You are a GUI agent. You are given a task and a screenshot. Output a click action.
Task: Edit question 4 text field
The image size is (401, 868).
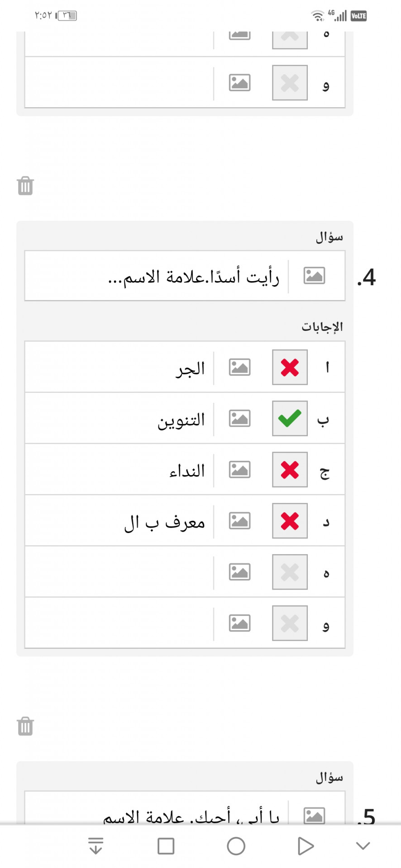point(156,276)
